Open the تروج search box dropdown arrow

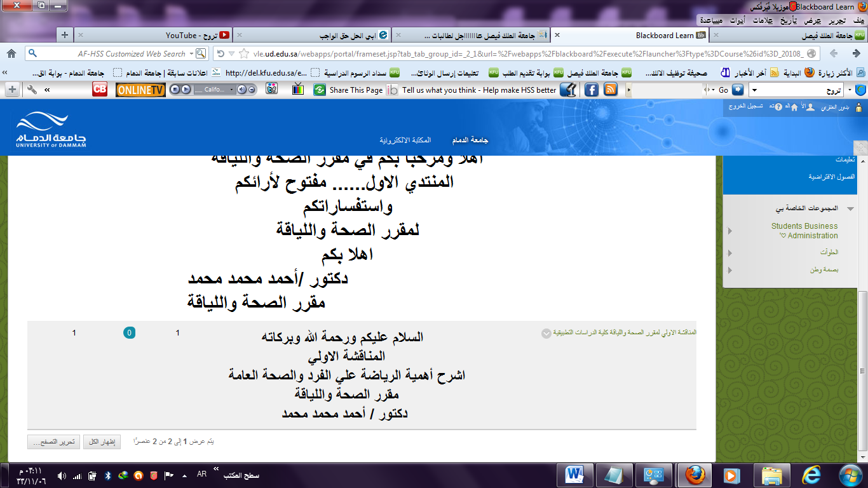click(754, 90)
